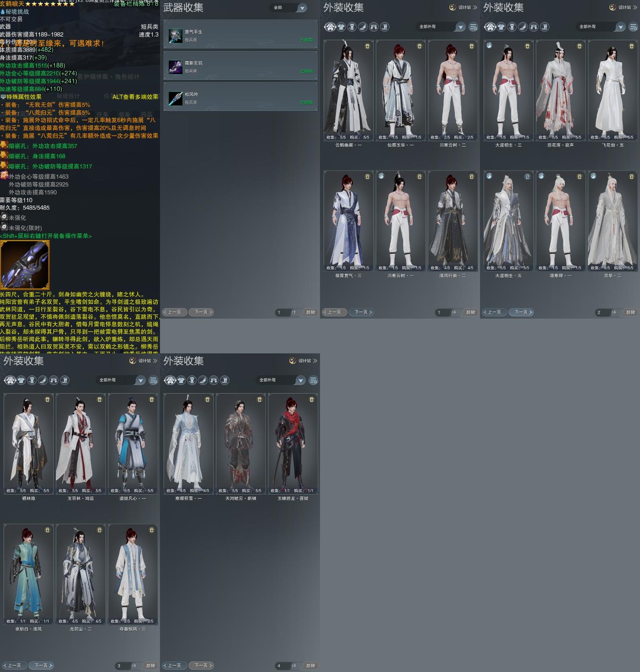Select the 霜影玄玑 weapon row
The image size is (640, 672).
(x=240, y=66)
